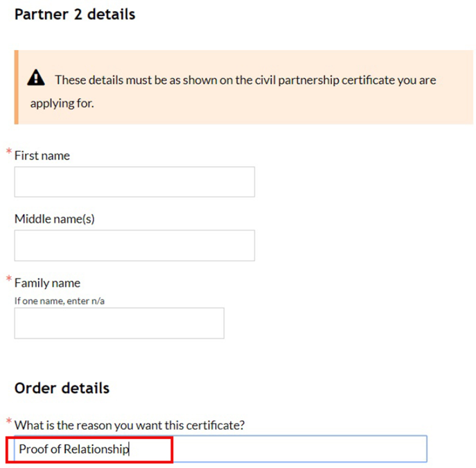The image size is (476, 468).
Task: Focus the Middle name(s) input field
Action: pyautogui.click(x=134, y=245)
